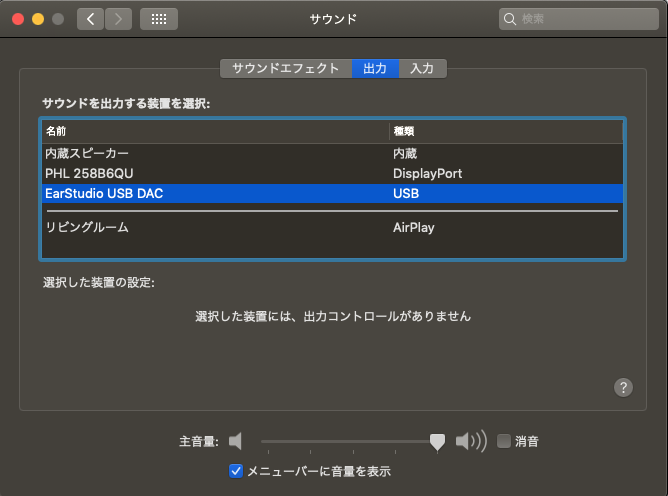Viewport: 668px width, 496px height.
Task: Sort by the 名前 column header
Action: pos(216,131)
